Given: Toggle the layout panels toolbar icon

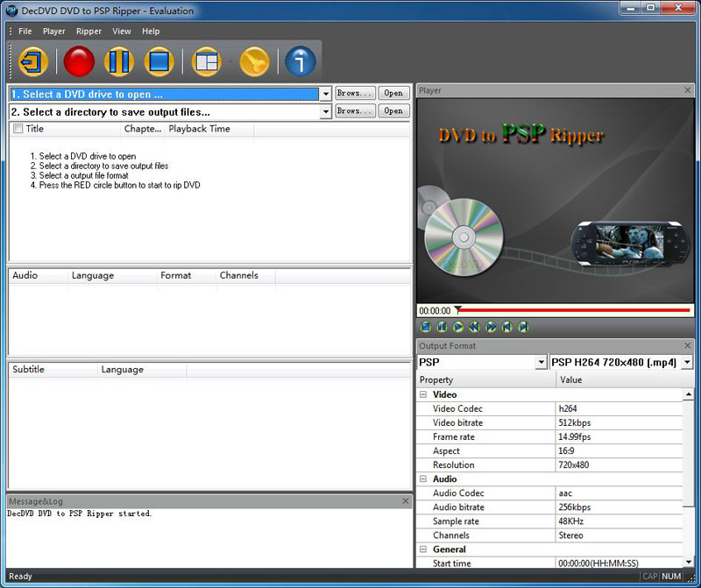Looking at the screenshot, I should pyautogui.click(x=207, y=61).
